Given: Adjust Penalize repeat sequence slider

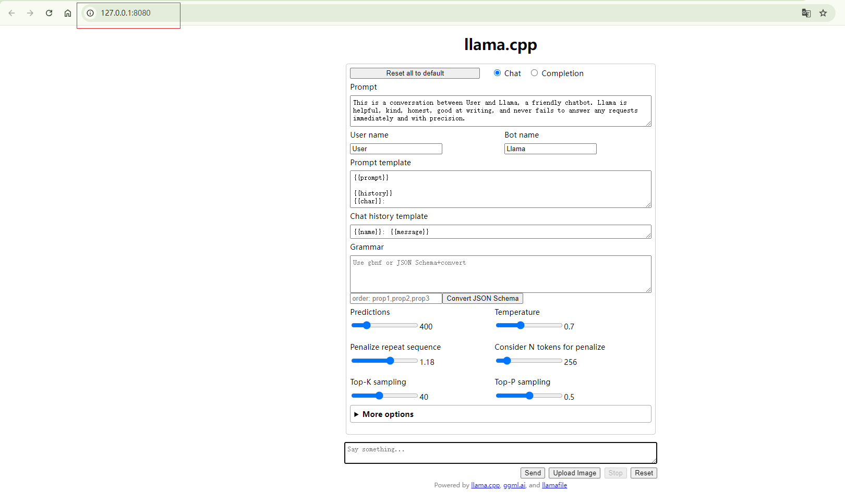Looking at the screenshot, I should tap(384, 361).
